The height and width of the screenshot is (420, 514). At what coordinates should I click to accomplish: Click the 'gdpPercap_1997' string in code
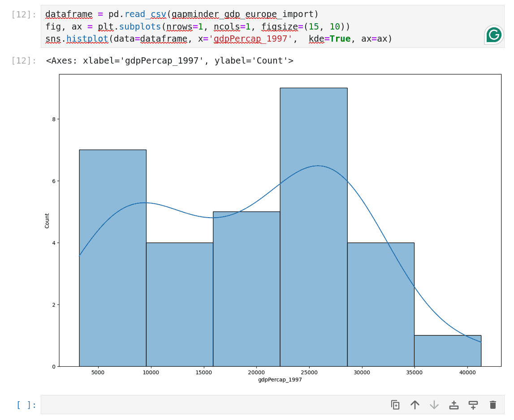[x=251, y=39]
